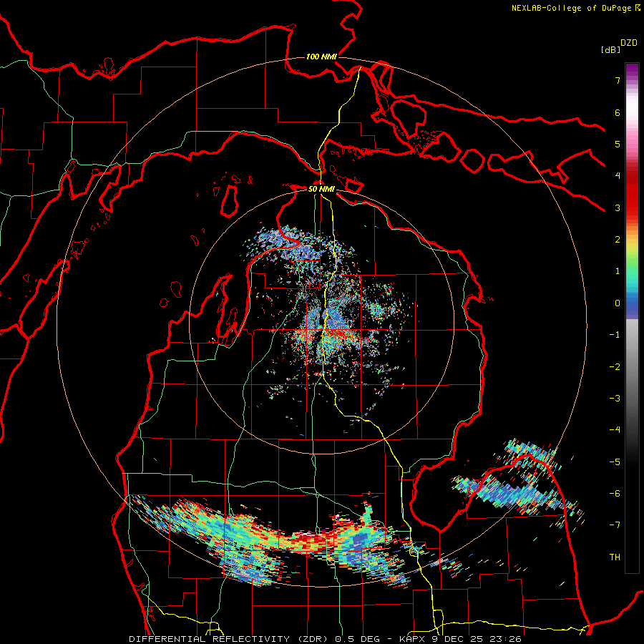The image size is (644, 644).
Task: Select the 5 dB scale value
Action: (x=618, y=144)
